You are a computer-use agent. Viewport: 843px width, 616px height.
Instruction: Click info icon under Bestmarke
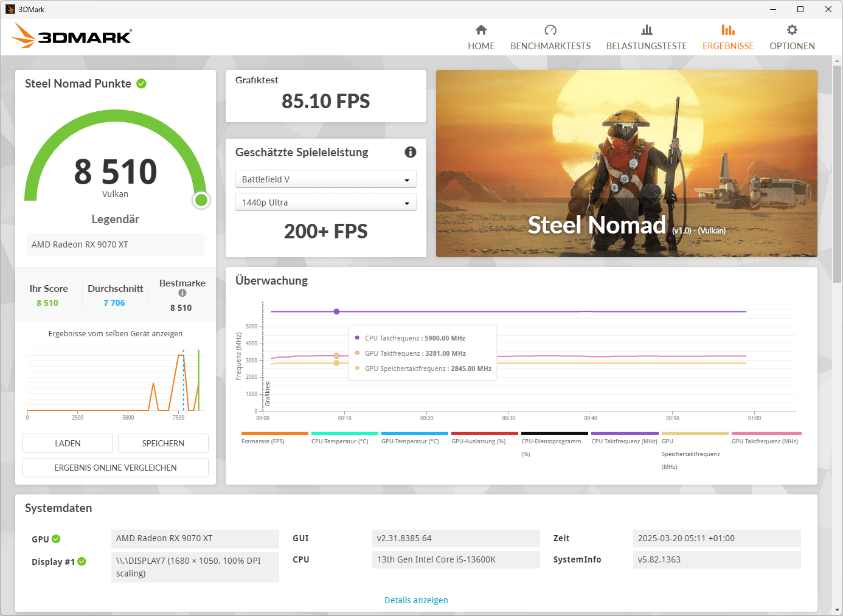pos(182,293)
